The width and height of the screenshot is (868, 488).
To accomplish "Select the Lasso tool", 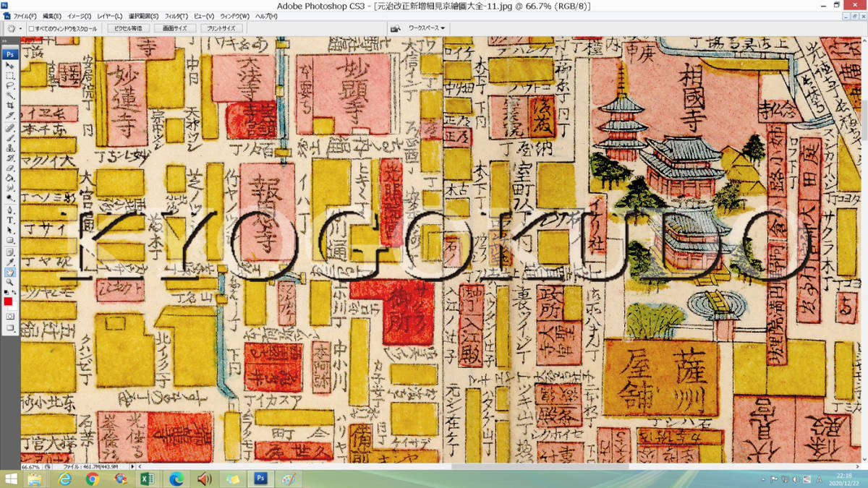I will pyautogui.click(x=9, y=85).
